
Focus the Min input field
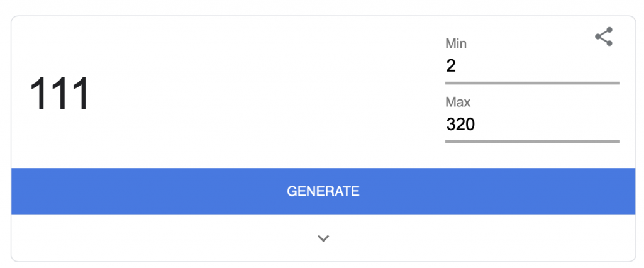(x=532, y=66)
